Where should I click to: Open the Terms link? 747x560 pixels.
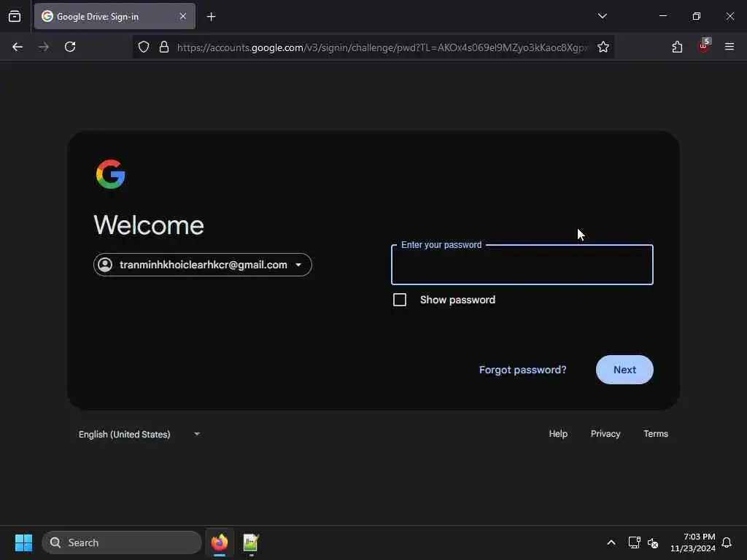tap(656, 434)
